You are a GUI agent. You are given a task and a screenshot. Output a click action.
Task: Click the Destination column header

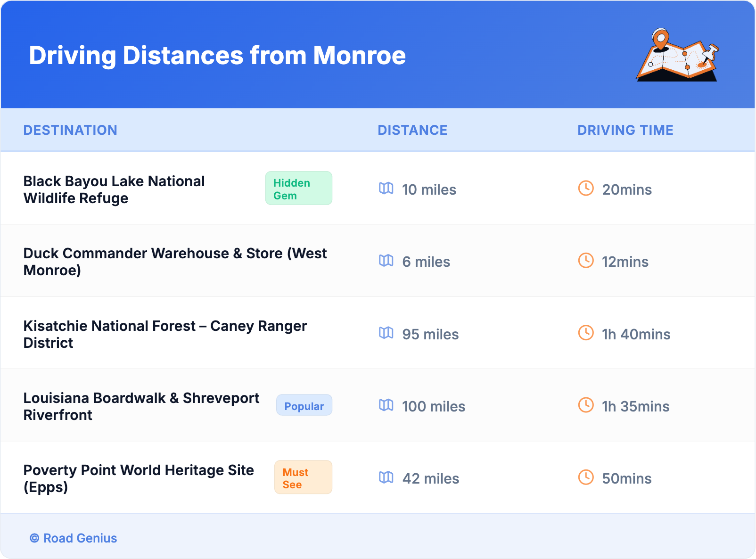[x=70, y=130]
